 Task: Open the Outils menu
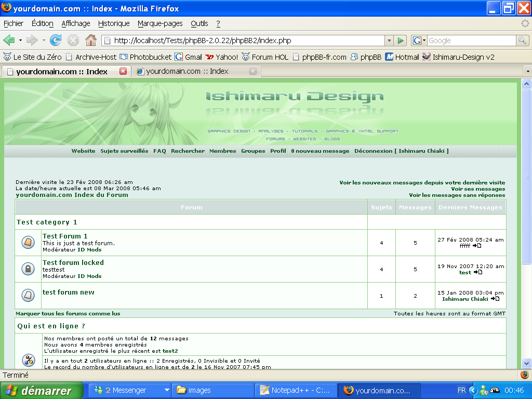(199, 23)
